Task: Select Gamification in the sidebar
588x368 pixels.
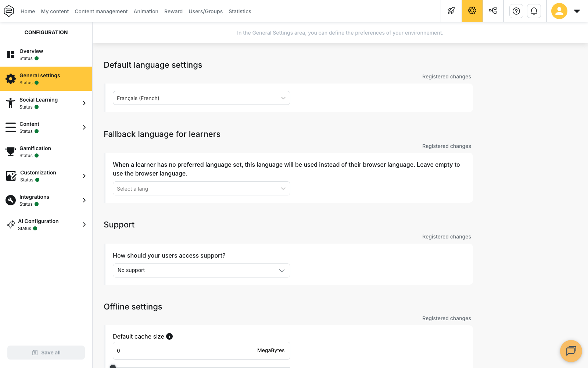Action: tap(46, 152)
